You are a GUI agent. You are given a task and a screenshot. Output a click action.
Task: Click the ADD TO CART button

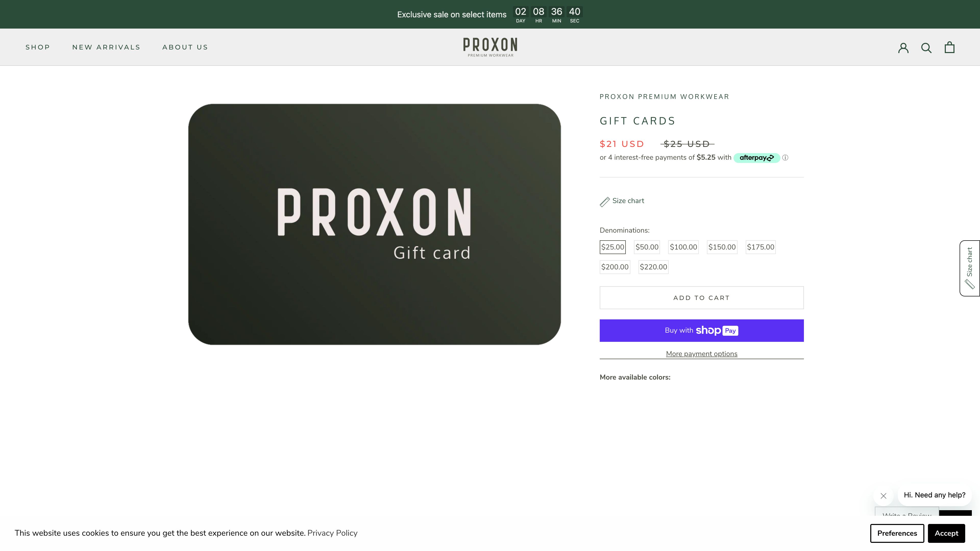click(701, 298)
